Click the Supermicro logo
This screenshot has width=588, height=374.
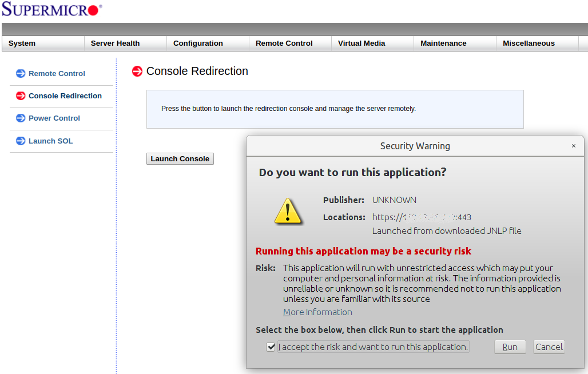(x=51, y=10)
